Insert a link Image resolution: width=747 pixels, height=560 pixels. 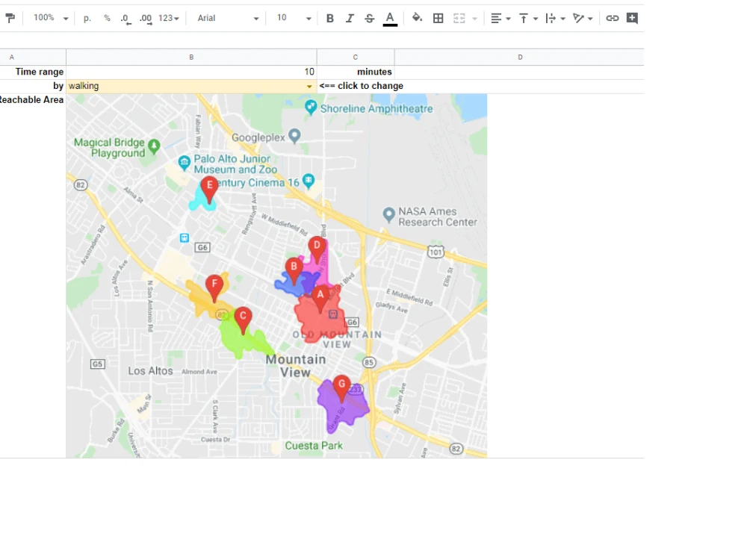tap(613, 18)
